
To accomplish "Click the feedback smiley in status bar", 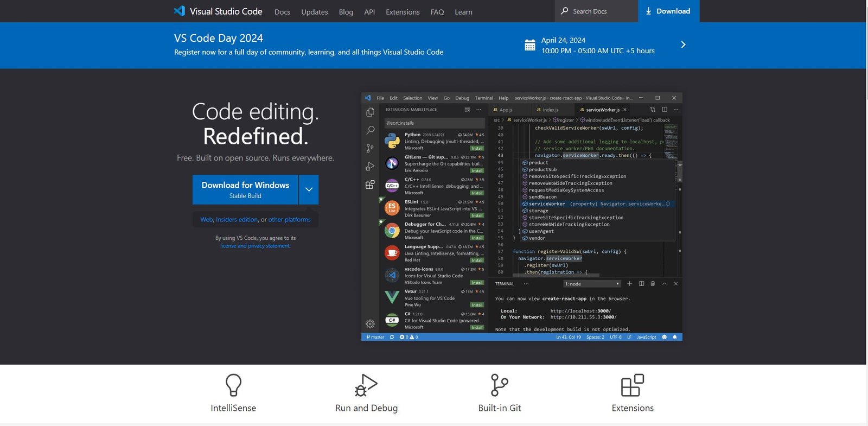I will pyautogui.click(x=665, y=337).
